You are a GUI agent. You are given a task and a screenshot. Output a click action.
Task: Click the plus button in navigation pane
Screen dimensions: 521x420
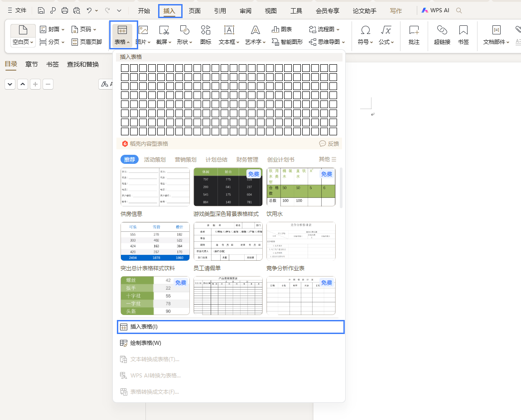(x=35, y=84)
